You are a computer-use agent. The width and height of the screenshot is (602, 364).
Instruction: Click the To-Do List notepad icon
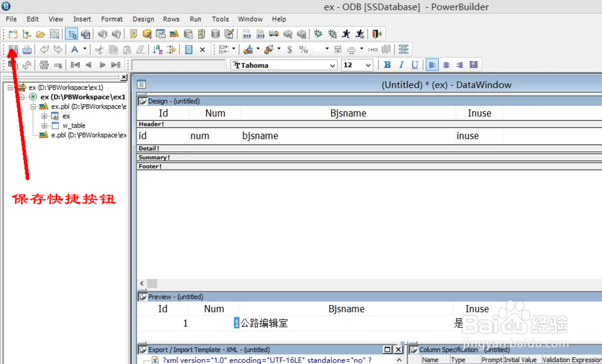click(133, 34)
